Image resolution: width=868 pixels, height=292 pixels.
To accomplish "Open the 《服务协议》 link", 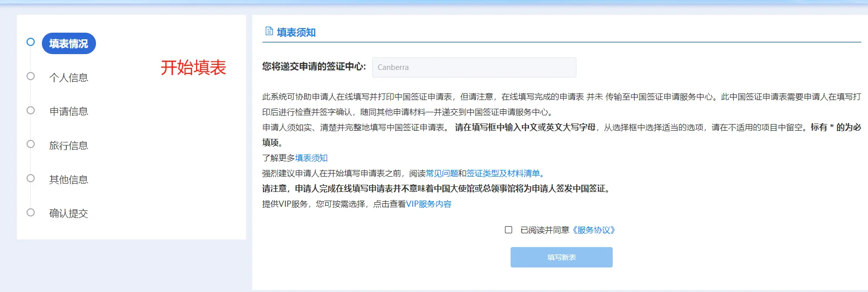I will 594,230.
